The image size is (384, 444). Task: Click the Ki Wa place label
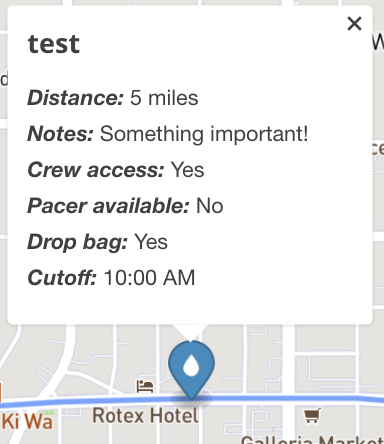coord(27,421)
